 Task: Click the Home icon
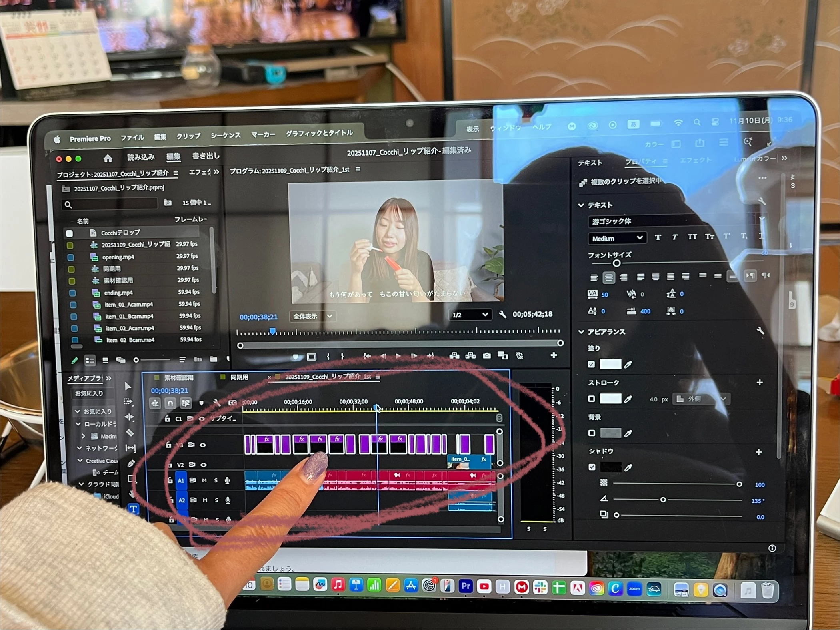coord(108,159)
